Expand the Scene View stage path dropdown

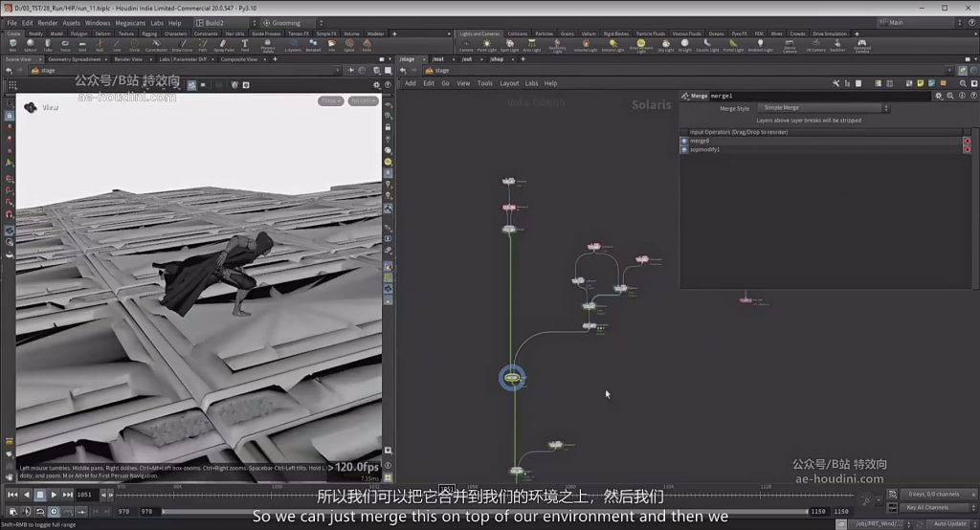pyautogui.click(x=338, y=71)
